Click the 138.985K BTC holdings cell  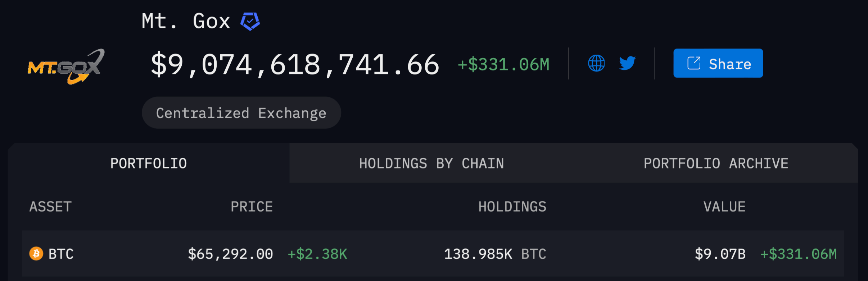[x=495, y=254]
